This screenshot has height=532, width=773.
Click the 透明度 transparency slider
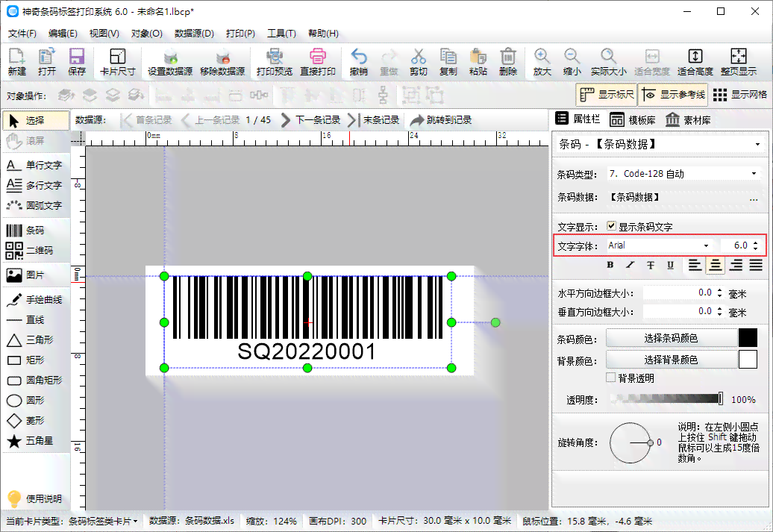point(666,399)
